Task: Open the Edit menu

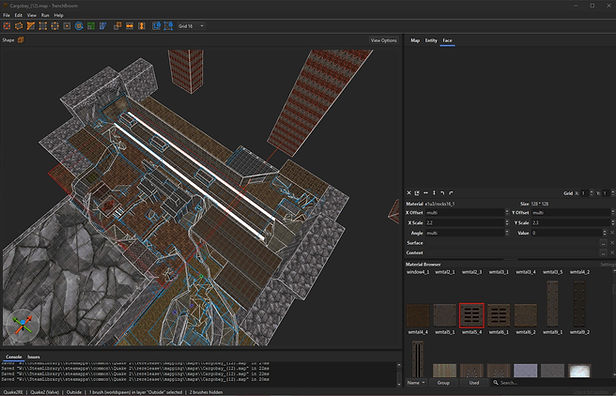Action: pos(18,15)
